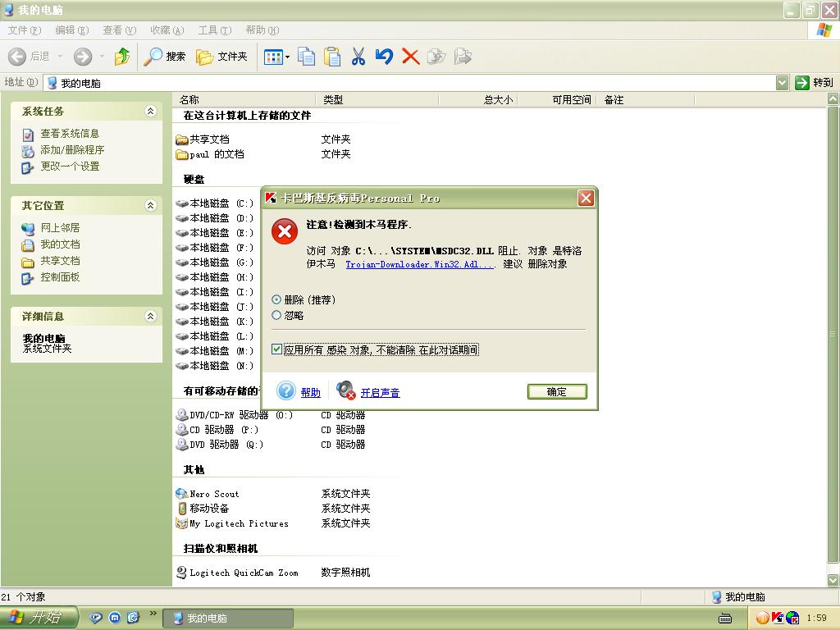Screen dimensions: 840x630
Task: Open the 收藏(A) menu
Action: tap(167, 30)
